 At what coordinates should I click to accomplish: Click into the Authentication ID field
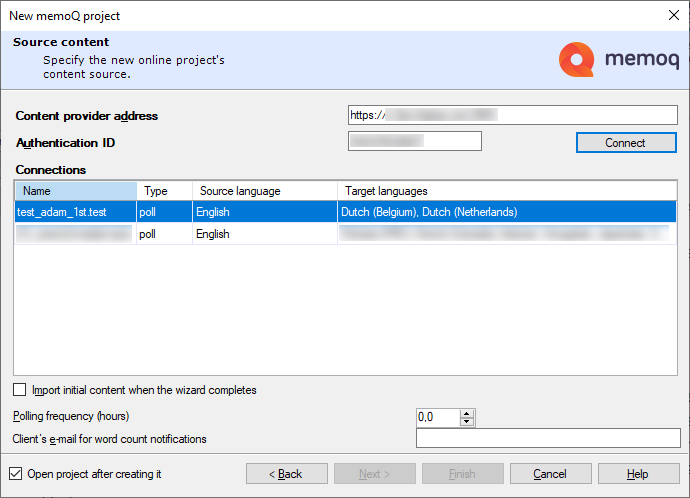(414, 141)
